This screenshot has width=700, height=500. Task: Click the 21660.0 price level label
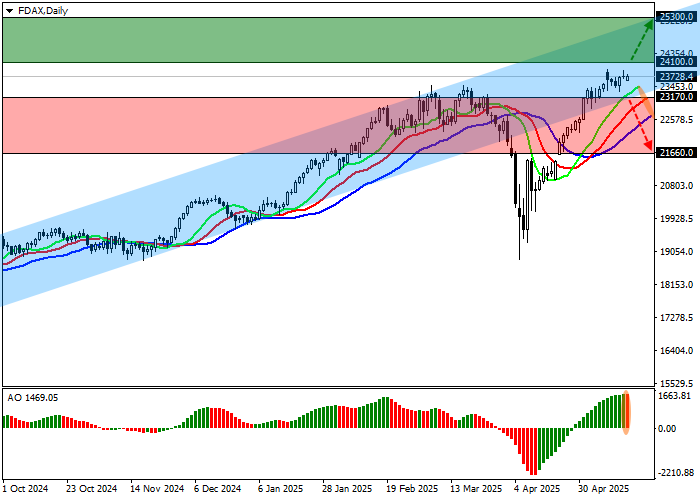(676, 153)
